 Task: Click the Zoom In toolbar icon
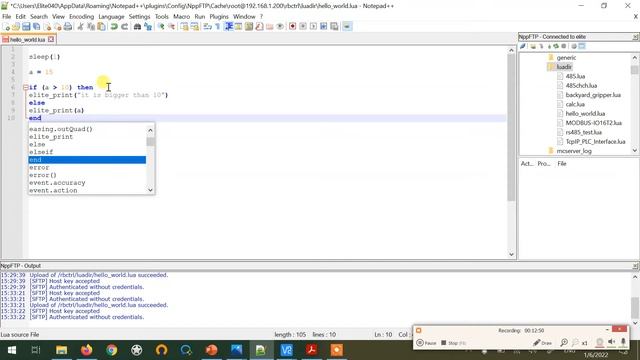(x=161, y=27)
